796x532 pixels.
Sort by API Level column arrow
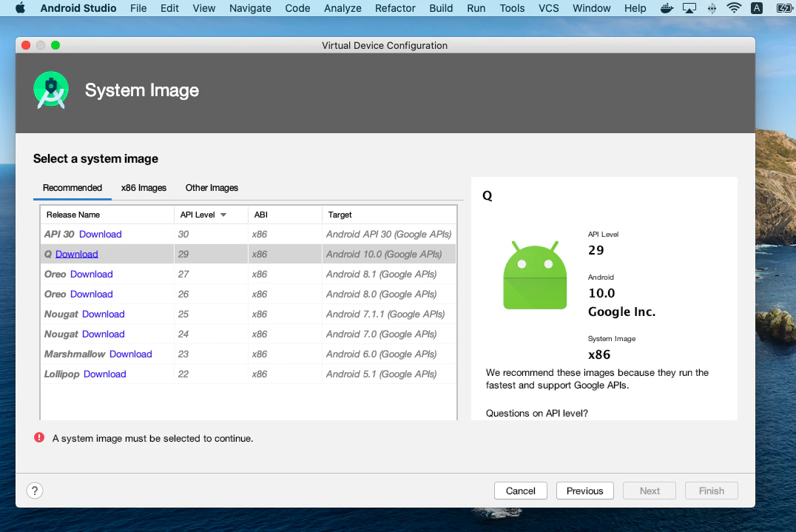(x=223, y=215)
